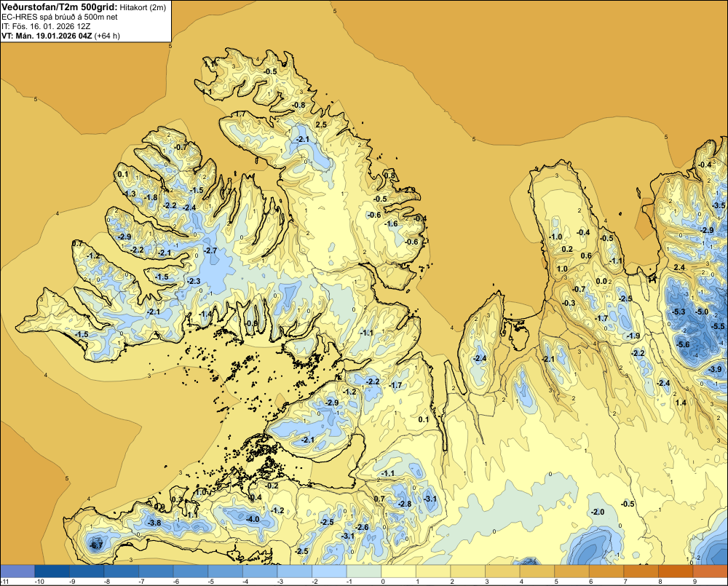Click the -1.9 temperature value

(x=633, y=336)
